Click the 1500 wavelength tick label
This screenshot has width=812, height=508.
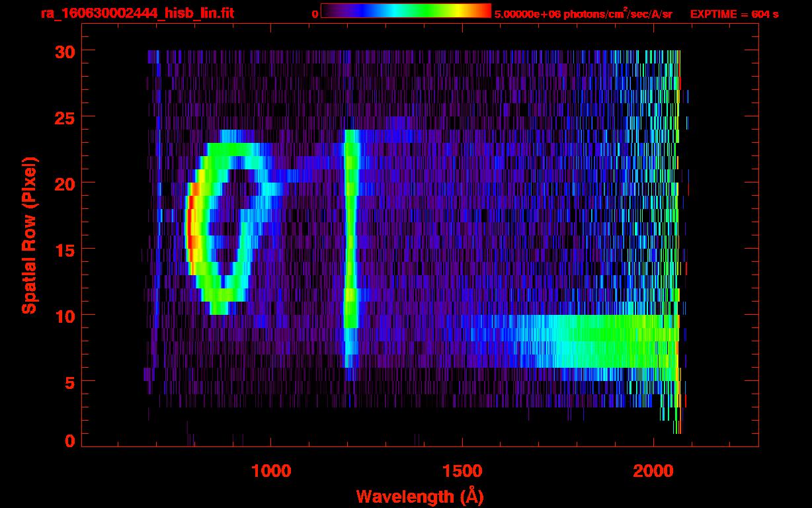pos(462,471)
